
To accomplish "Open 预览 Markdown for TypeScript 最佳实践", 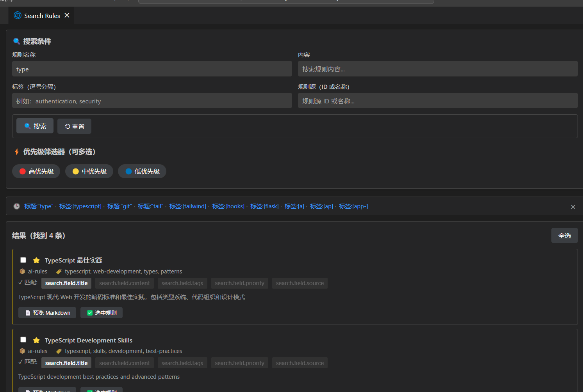I will click(47, 313).
